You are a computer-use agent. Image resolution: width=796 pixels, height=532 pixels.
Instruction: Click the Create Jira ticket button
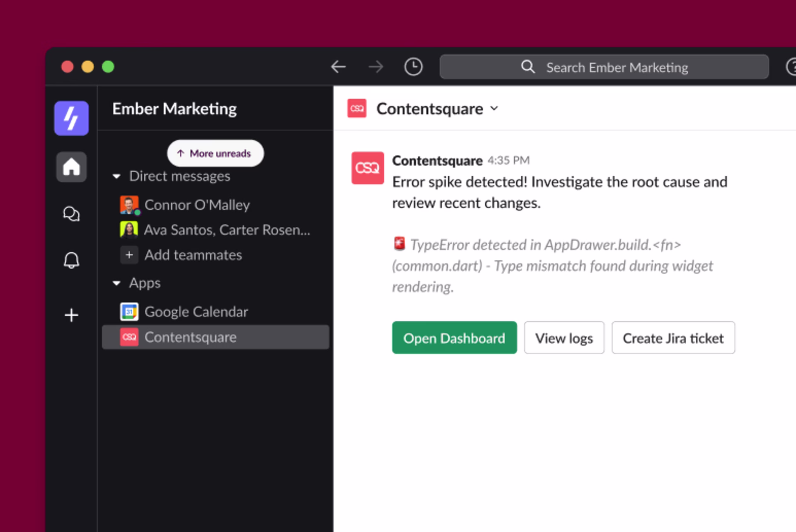(673, 338)
